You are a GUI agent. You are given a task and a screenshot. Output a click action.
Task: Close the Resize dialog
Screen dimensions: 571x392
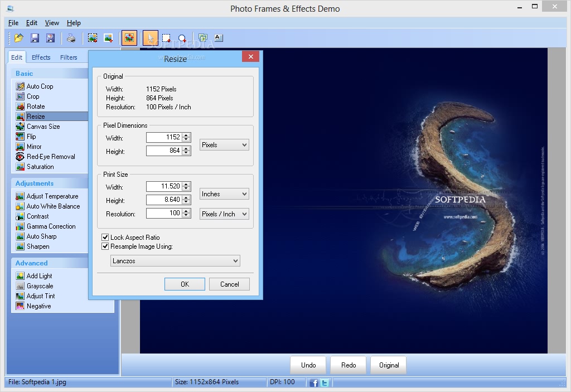(250, 56)
